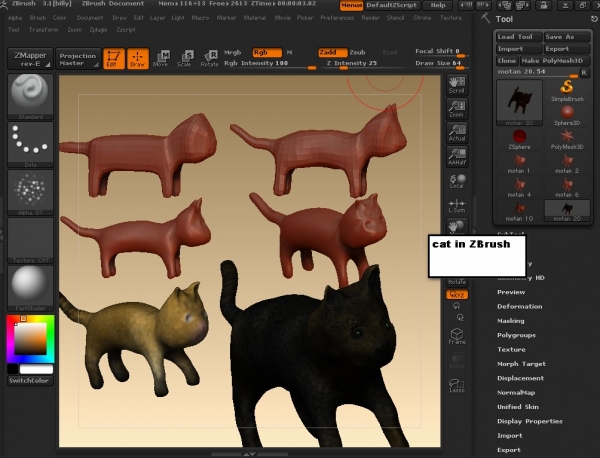Select the PolyMesh3D star tool
This screenshot has width=600, height=458.
click(567, 139)
